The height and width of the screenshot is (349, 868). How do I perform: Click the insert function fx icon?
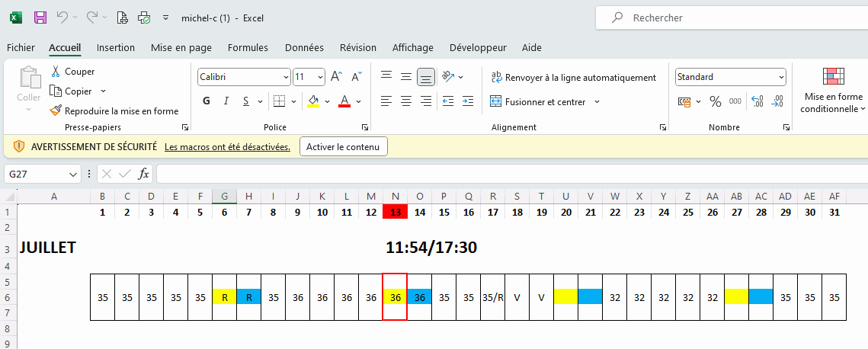click(x=143, y=174)
